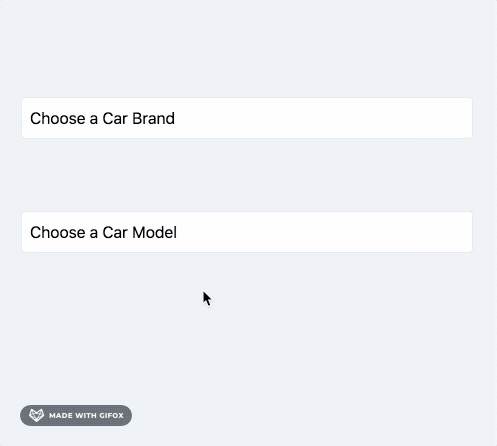Click the 'Choose a Car Brand' placeholder text
This screenshot has width=497, height=446.
click(x=102, y=118)
